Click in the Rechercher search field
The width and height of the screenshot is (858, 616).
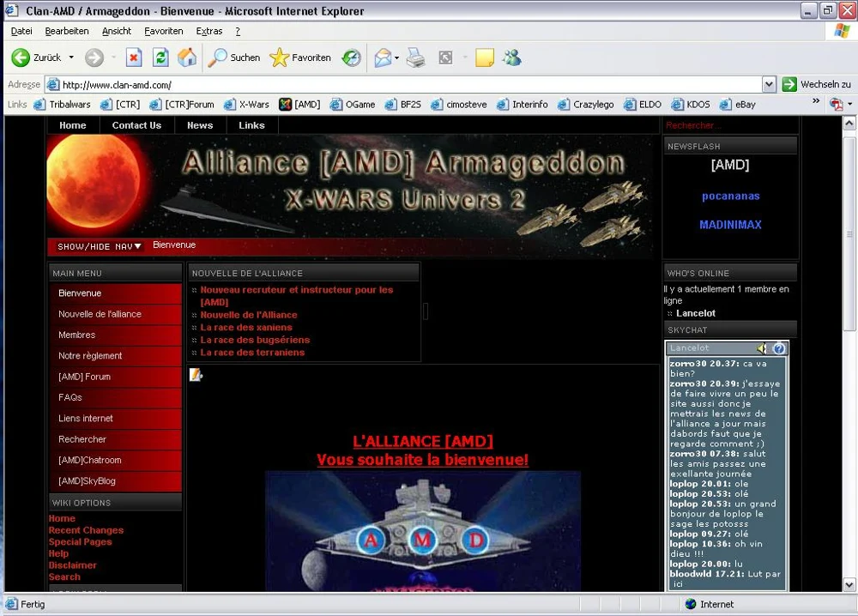coord(729,125)
